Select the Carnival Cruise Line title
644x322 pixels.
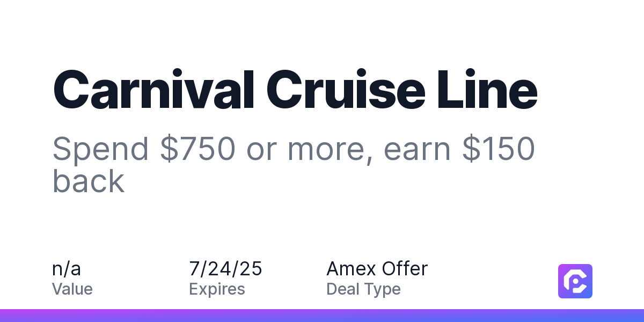(x=295, y=90)
